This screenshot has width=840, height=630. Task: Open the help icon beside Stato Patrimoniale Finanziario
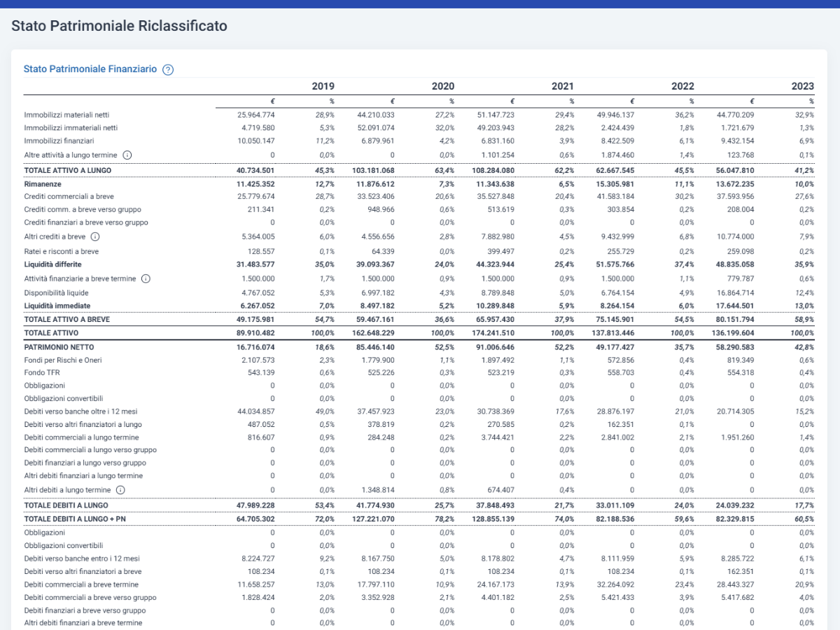point(168,70)
